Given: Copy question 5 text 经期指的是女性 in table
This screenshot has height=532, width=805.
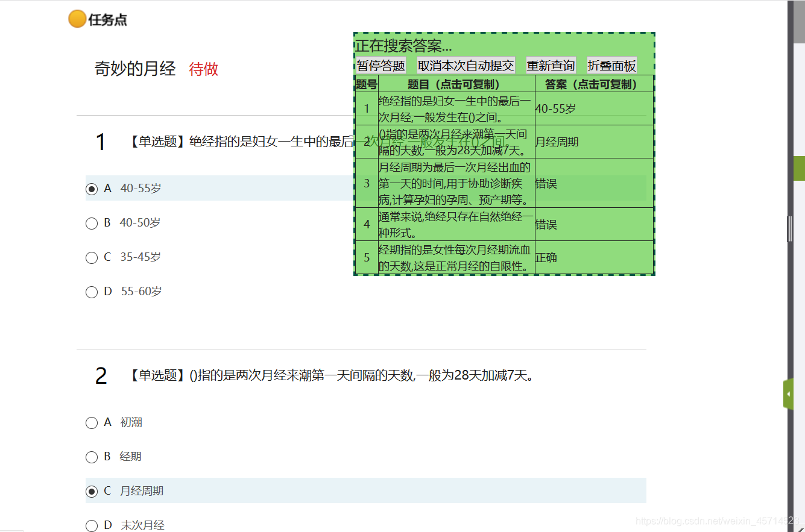Looking at the screenshot, I should click(456, 257).
